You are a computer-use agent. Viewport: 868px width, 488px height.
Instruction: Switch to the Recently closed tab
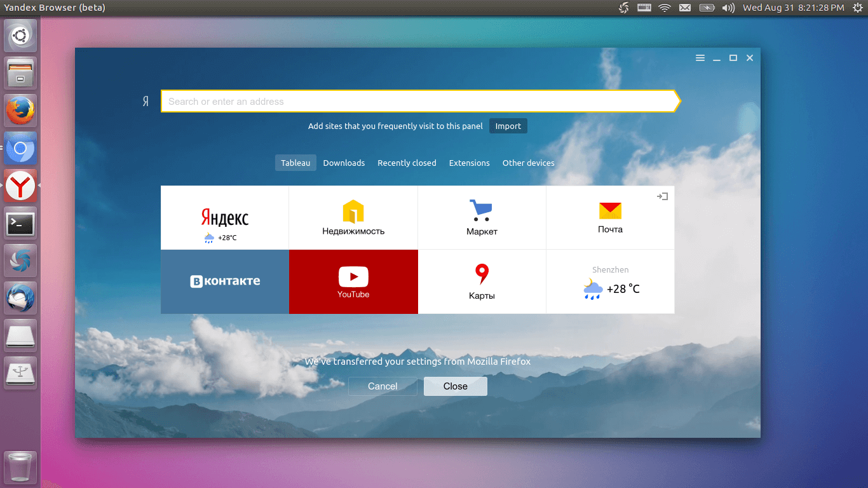coord(407,163)
